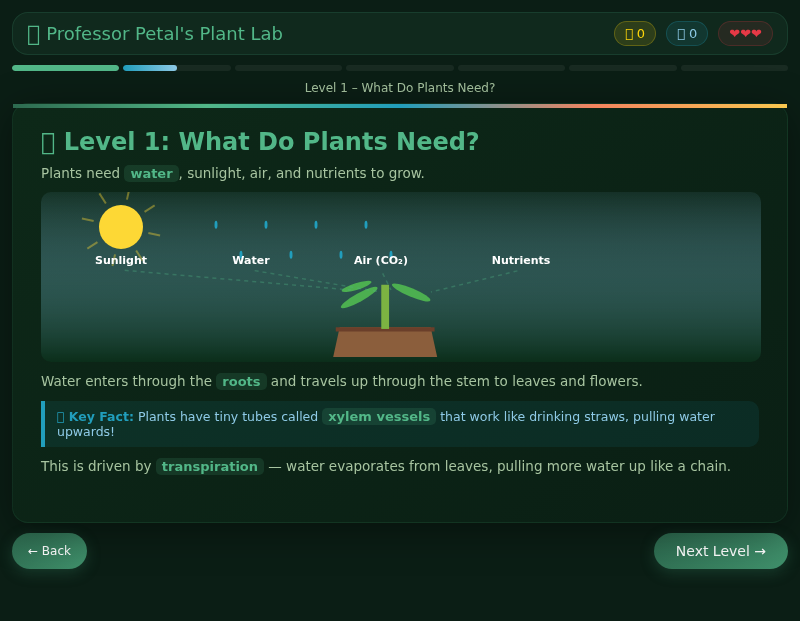Image resolution: width=800 pixels, height=621 pixels.
Task: Click the red hearts lives indicator
Action: click(x=745, y=33)
